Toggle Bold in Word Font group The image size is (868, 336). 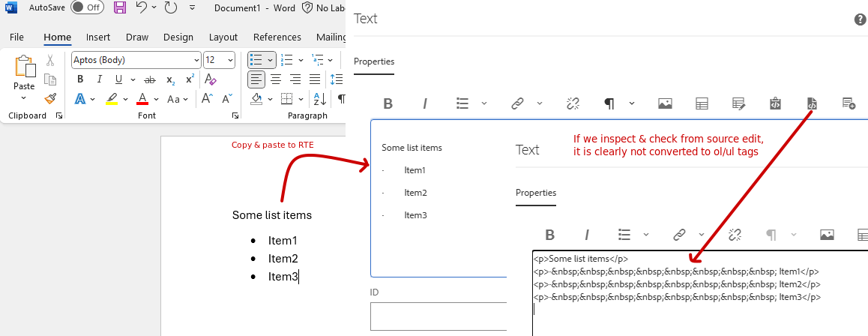[x=80, y=79]
